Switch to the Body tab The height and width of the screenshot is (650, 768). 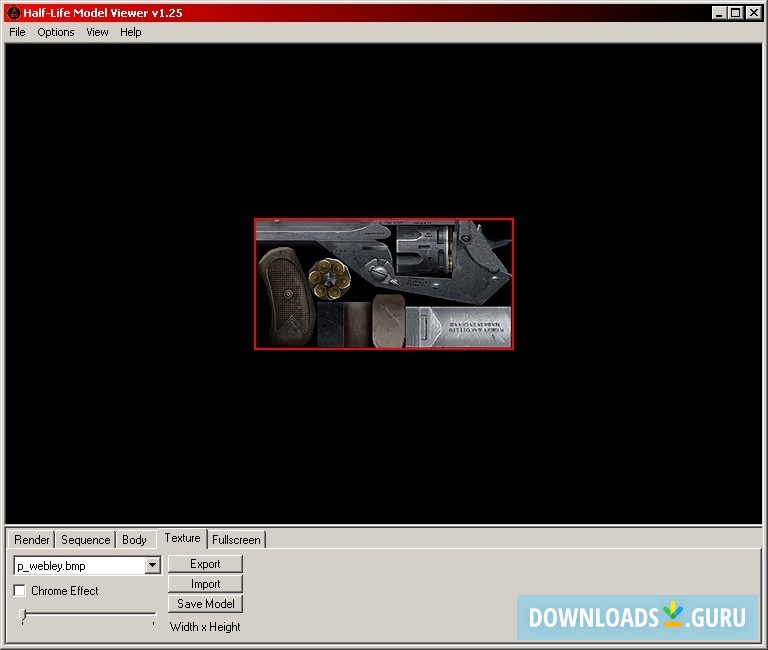[x=134, y=540]
